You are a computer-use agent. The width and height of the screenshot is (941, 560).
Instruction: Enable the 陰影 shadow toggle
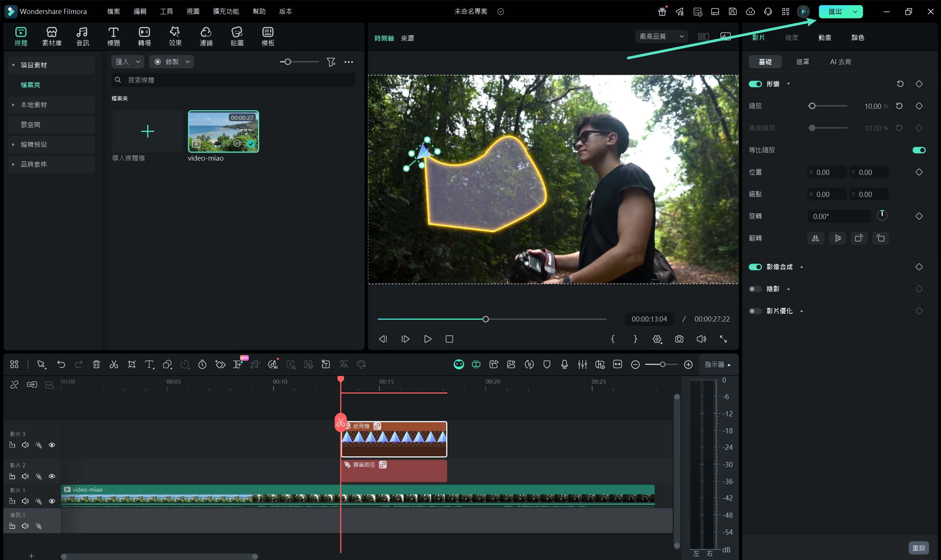[755, 289]
